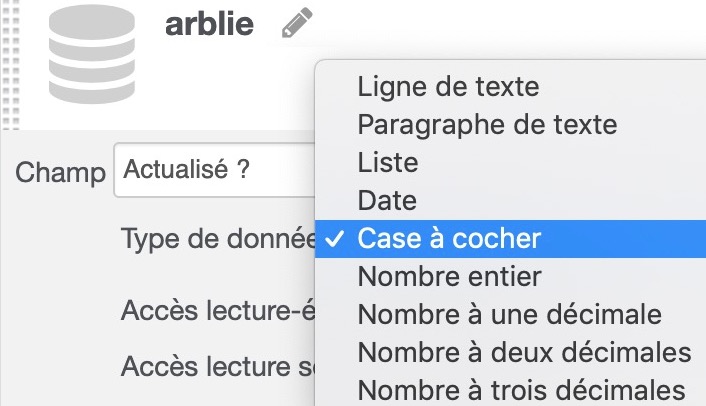Click the checkmark next to 'Case à cocher'
This screenshot has height=406, width=706.
[x=335, y=239]
